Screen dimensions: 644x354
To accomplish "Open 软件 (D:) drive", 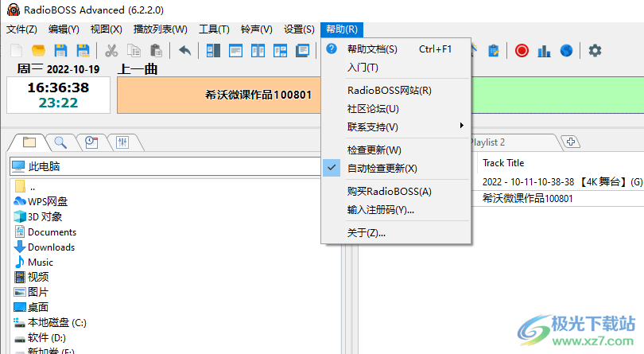I will (40, 338).
